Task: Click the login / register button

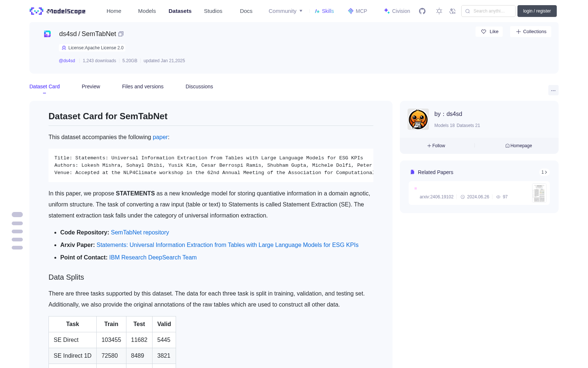Action: coord(537,11)
